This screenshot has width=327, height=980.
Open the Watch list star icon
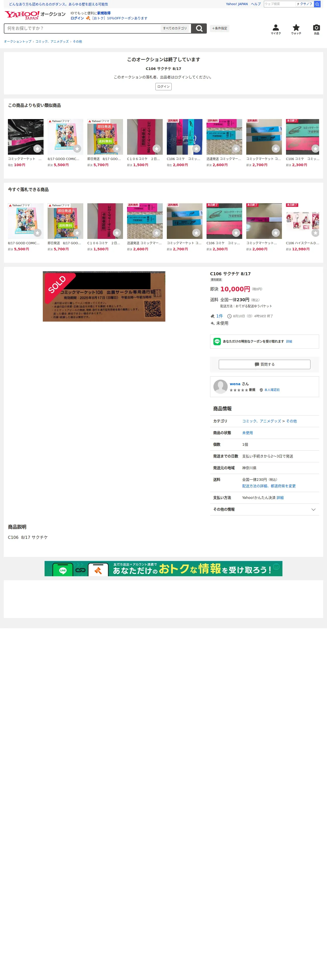point(296,29)
